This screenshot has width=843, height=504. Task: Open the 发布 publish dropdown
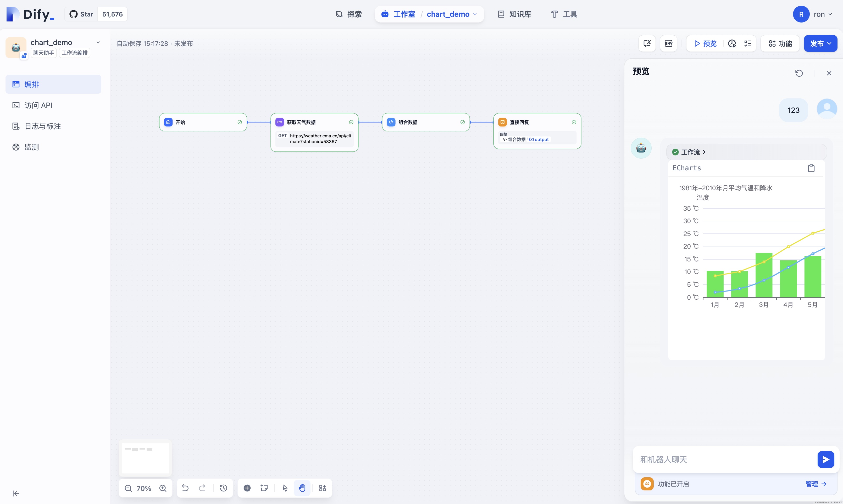pos(820,43)
